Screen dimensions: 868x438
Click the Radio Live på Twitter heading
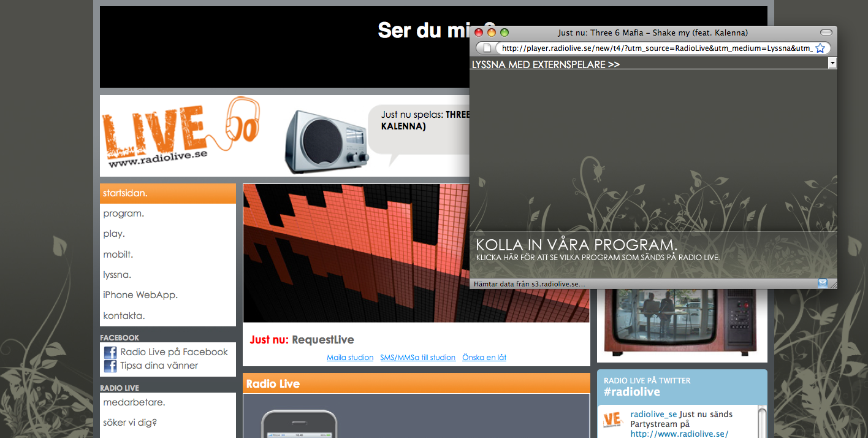647,381
